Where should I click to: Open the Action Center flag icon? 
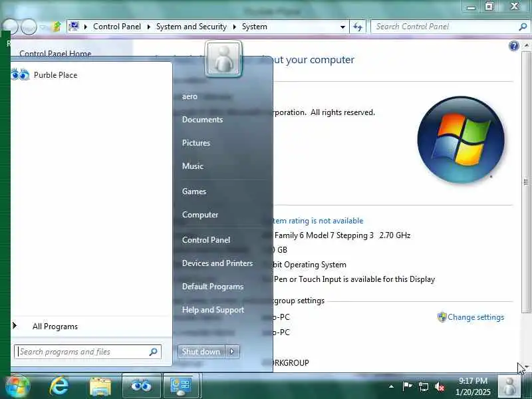(x=407, y=386)
